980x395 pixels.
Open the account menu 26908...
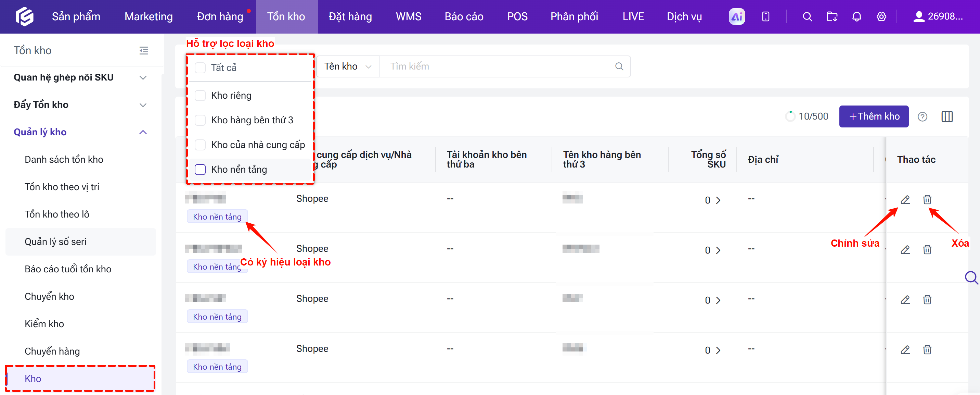(x=938, y=16)
